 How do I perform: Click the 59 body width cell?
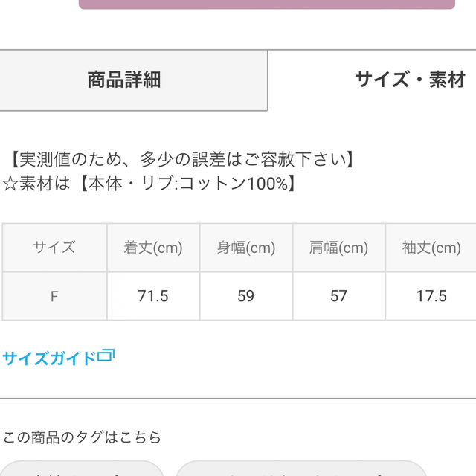tap(246, 296)
